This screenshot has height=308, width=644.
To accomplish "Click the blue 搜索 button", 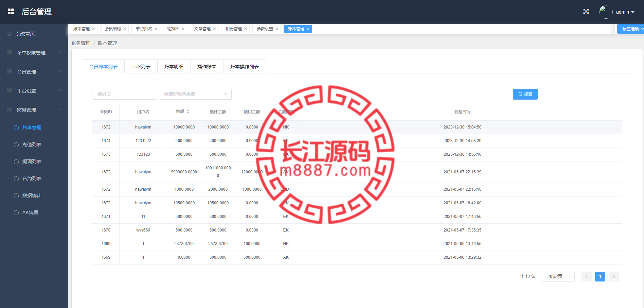I will [525, 94].
